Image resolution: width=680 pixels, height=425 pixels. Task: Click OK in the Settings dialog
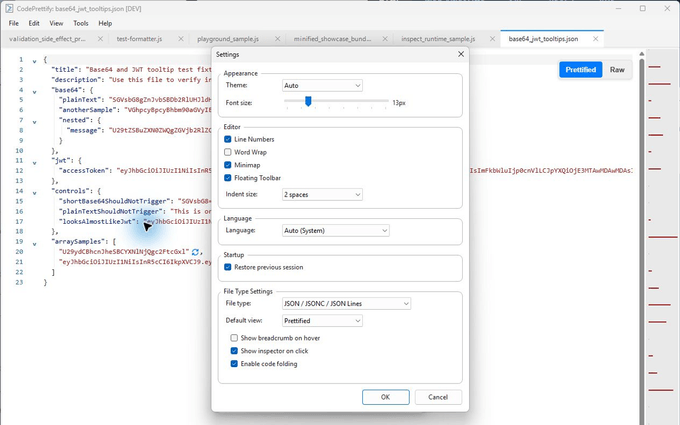386,397
